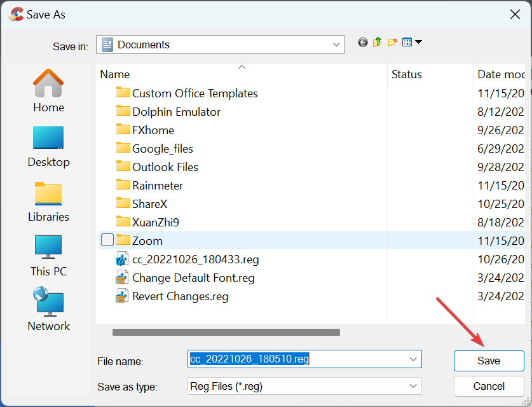Expand the File name dropdown arrow
532x407 pixels.
tap(413, 359)
